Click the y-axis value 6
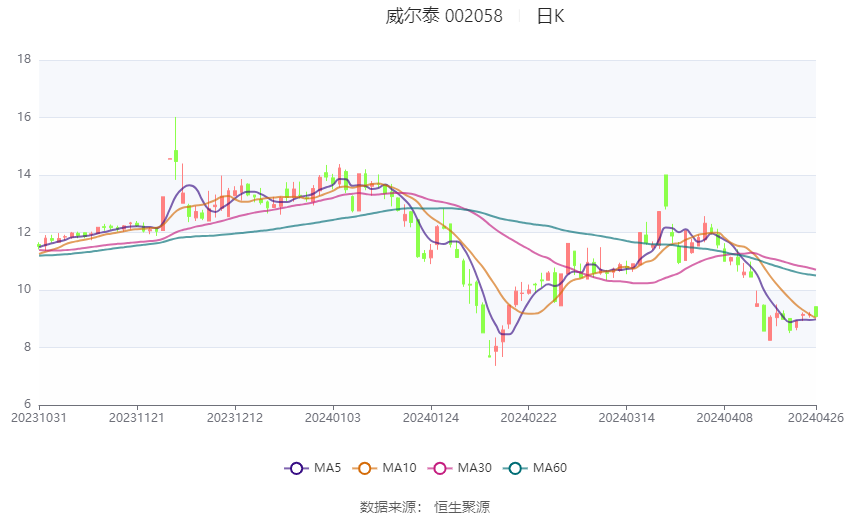 coord(28,404)
